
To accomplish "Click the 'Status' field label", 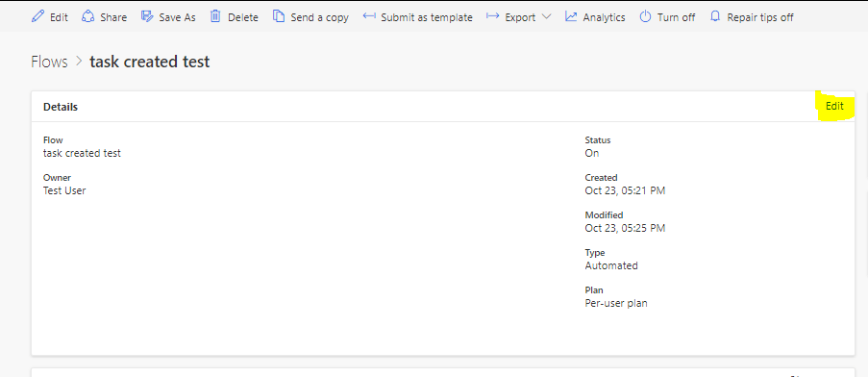I will [x=598, y=140].
